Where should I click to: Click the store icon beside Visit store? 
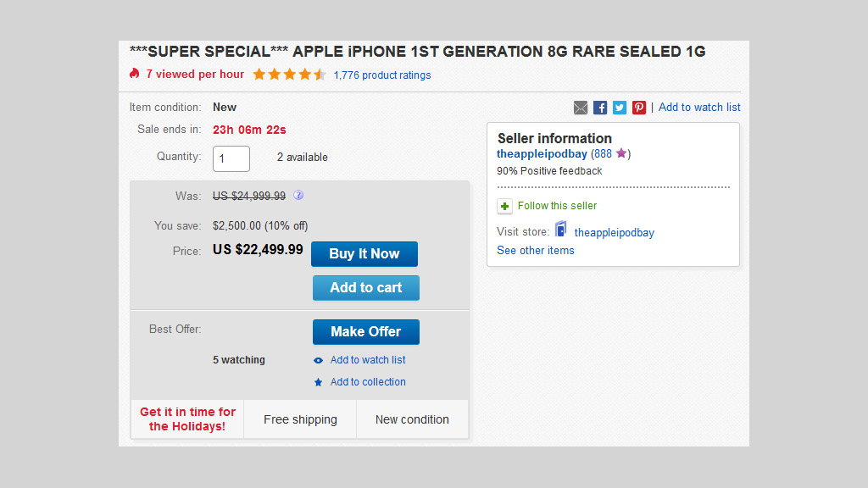(x=561, y=230)
